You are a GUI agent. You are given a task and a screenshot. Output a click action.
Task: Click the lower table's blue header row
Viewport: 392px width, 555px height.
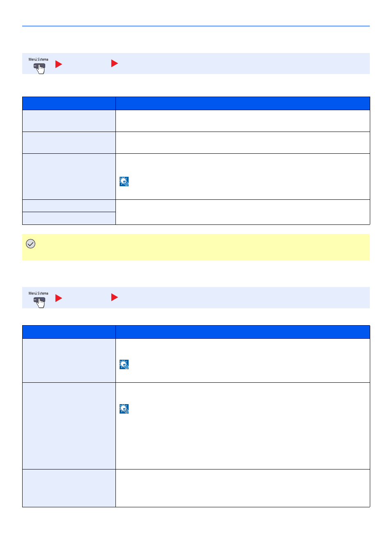[x=196, y=332]
